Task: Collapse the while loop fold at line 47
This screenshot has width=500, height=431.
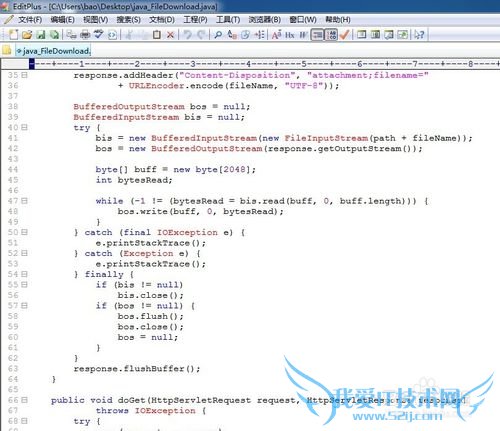Action: tap(24, 201)
